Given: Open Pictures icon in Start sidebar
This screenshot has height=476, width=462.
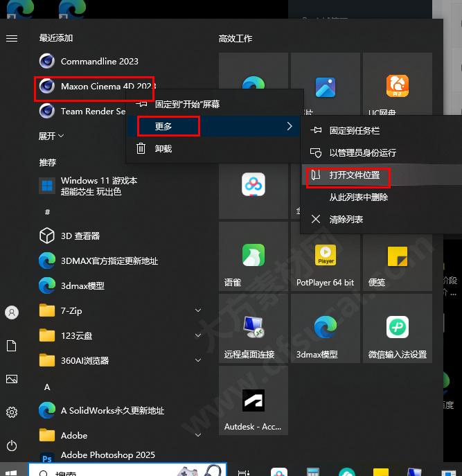Looking at the screenshot, I should click(12, 379).
